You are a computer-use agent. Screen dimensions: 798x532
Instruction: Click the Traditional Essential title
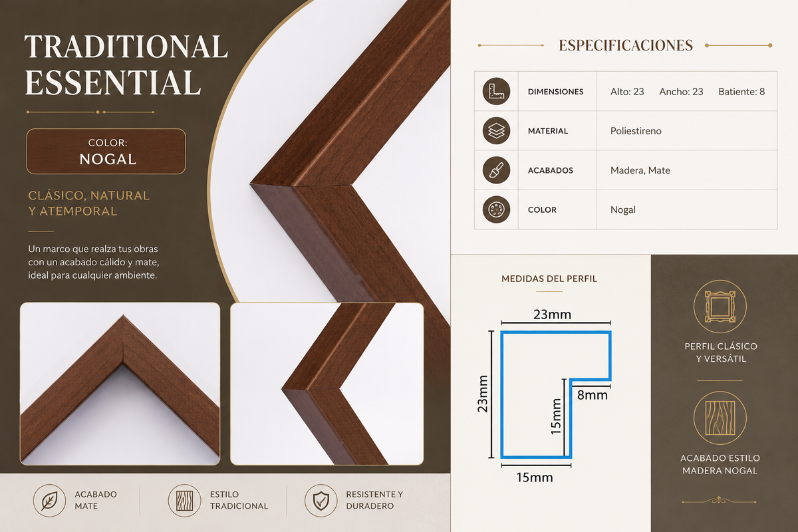[x=126, y=65]
